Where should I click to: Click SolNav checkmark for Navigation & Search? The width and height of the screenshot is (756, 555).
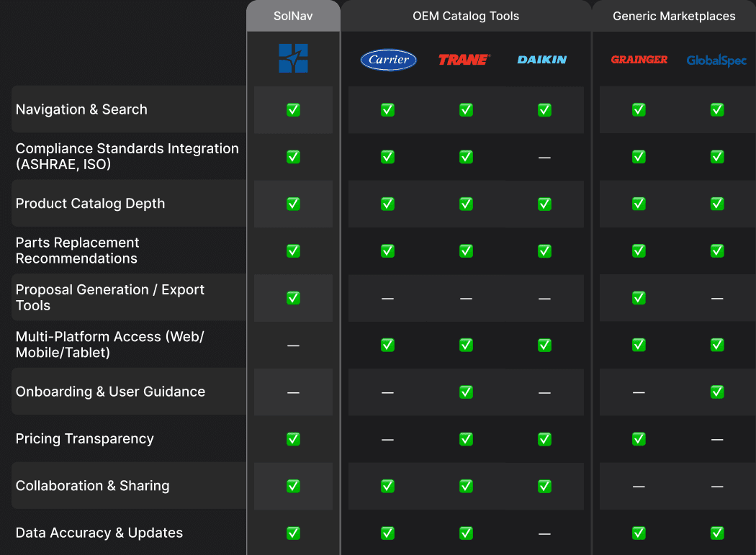click(x=293, y=110)
